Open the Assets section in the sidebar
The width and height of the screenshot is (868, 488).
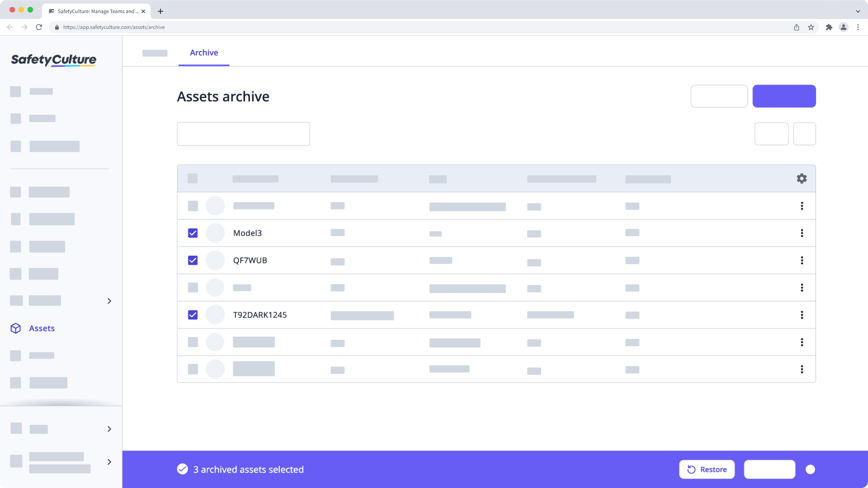pyautogui.click(x=42, y=328)
